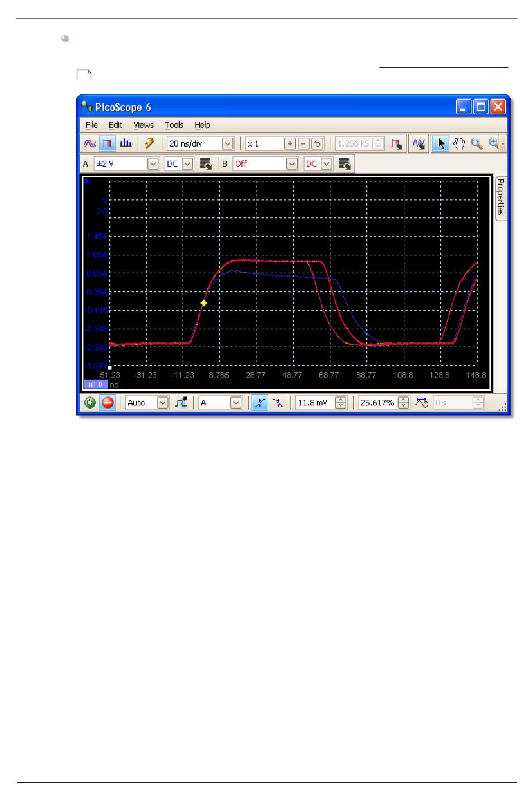Select the magnifier zoom window tool

(x=477, y=144)
